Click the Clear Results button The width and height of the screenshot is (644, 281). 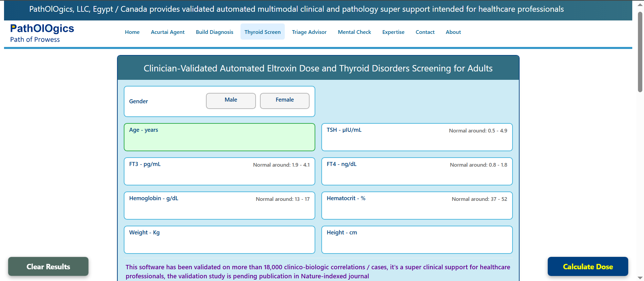[x=48, y=267]
